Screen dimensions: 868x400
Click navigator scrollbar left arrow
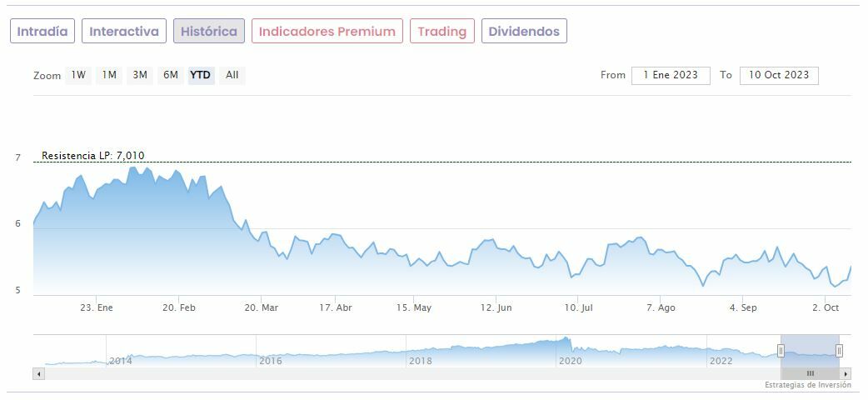(x=38, y=373)
